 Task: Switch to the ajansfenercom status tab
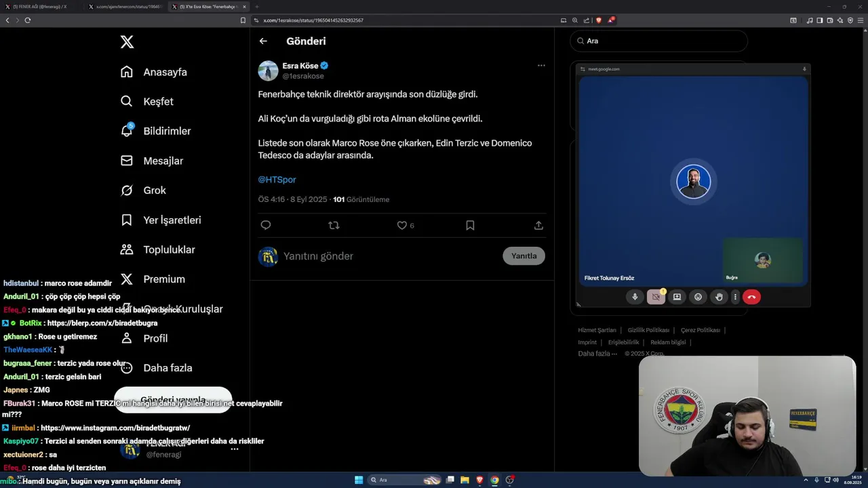125,7
